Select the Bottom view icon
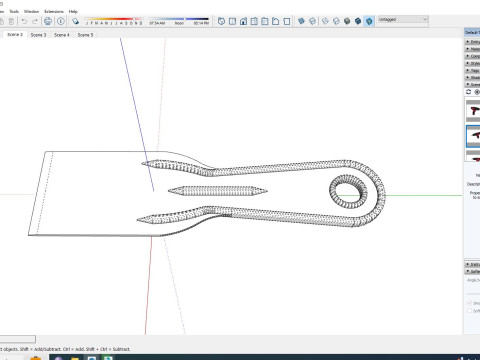 287,21
